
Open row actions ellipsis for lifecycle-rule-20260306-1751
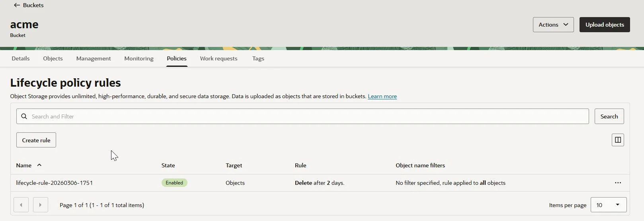tap(618, 183)
